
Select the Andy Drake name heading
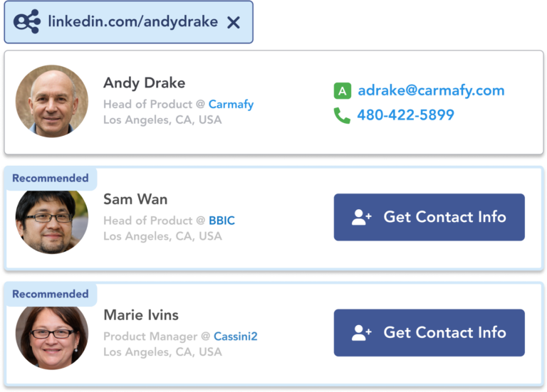tap(144, 83)
